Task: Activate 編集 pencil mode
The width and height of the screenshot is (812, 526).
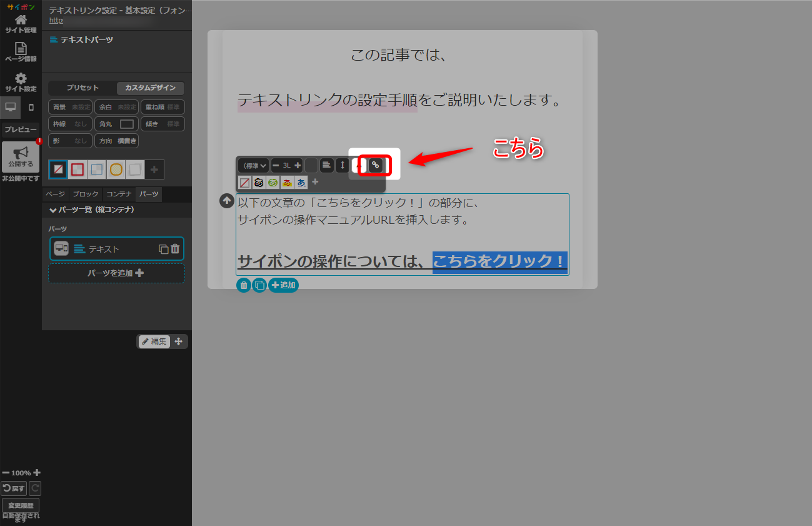Action: (154, 341)
